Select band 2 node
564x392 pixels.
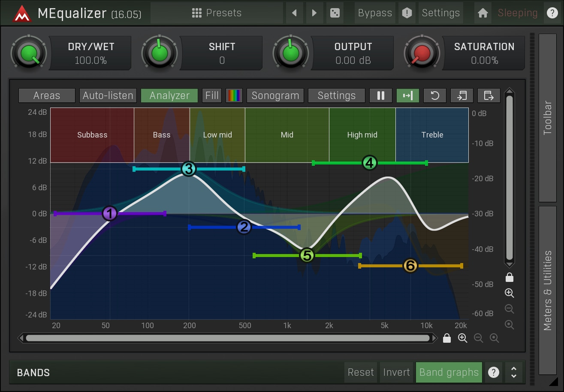pyautogui.click(x=244, y=227)
